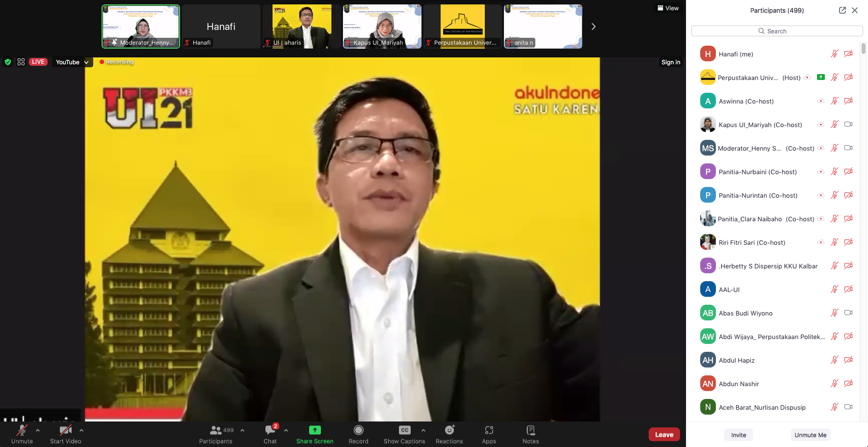This screenshot has height=447, width=868.
Task: Select Moderator_Henny video thumbnail
Action: [141, 26]
